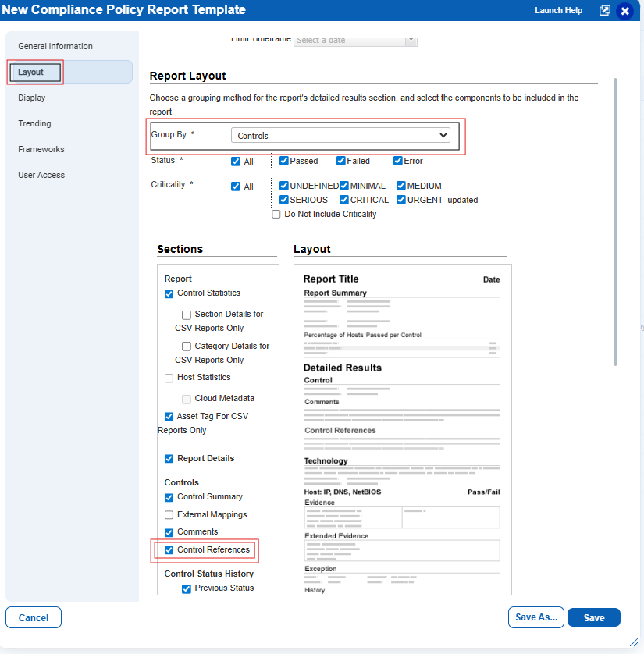Click the Report Layout heading

point(187,76)
